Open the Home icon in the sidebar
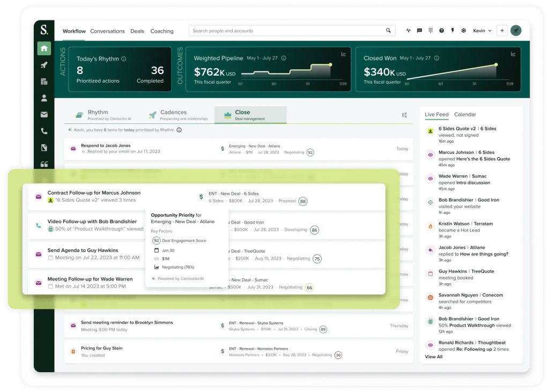The image size is (549, 392). coord(44,48)
